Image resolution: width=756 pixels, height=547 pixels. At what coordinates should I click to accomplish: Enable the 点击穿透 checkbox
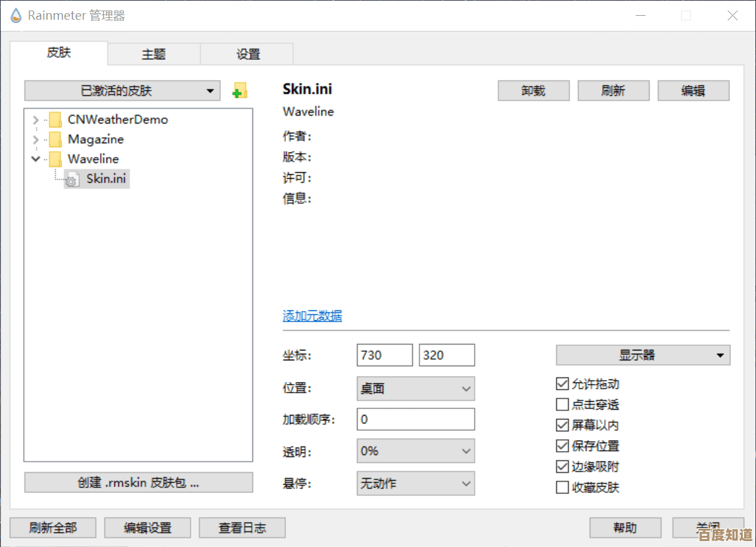[562, 404]
